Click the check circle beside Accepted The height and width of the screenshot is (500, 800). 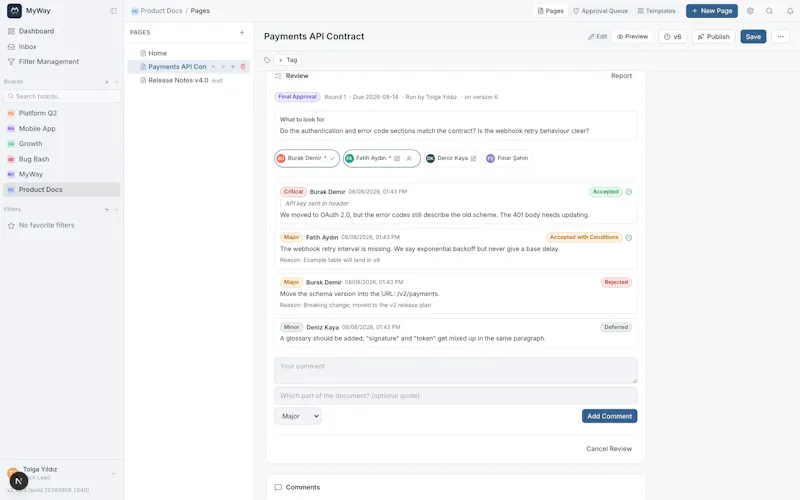click(629, 192)
